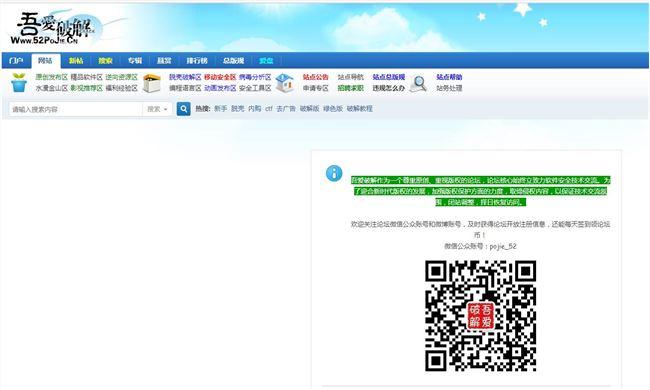Click hot search keyword 破解版

(309, 109)
